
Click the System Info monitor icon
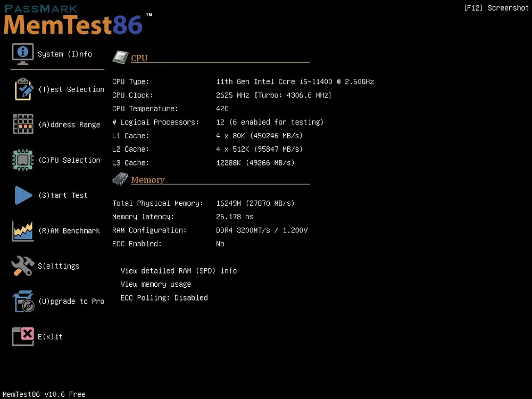click(x=23, y=54)
